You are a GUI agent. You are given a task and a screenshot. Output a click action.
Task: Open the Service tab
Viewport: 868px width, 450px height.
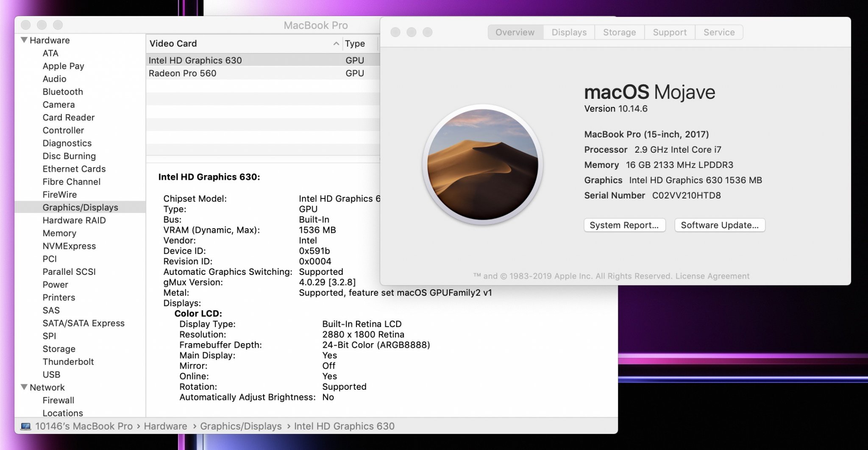click(719, 32)
